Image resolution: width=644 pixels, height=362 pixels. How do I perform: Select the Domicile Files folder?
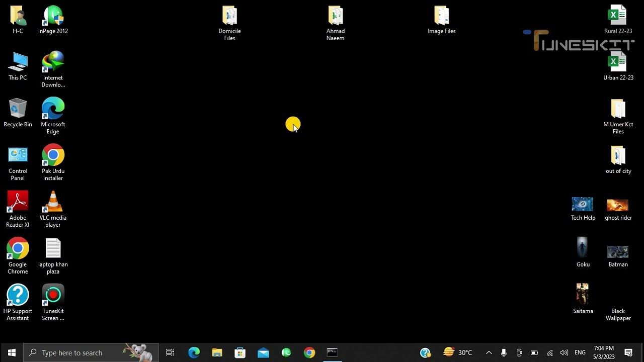(229, 24)
